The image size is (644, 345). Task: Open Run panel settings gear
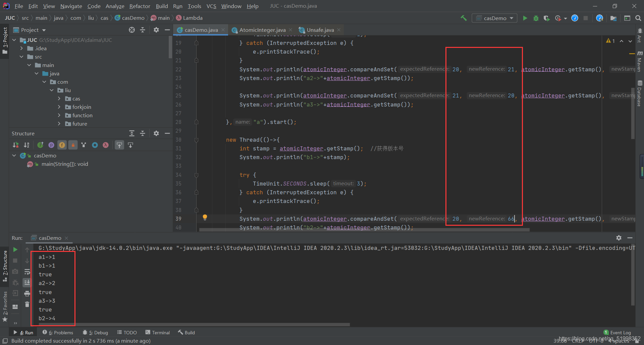point(619,238)
